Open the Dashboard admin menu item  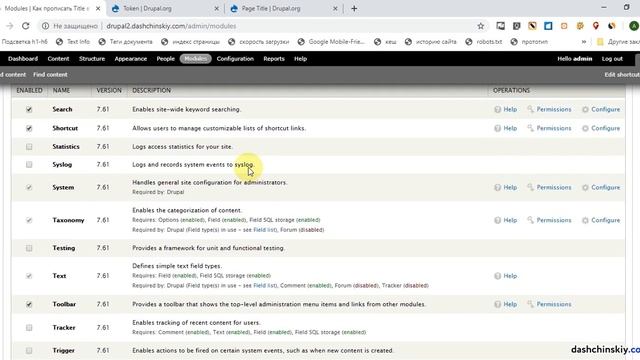pos(23,59)
